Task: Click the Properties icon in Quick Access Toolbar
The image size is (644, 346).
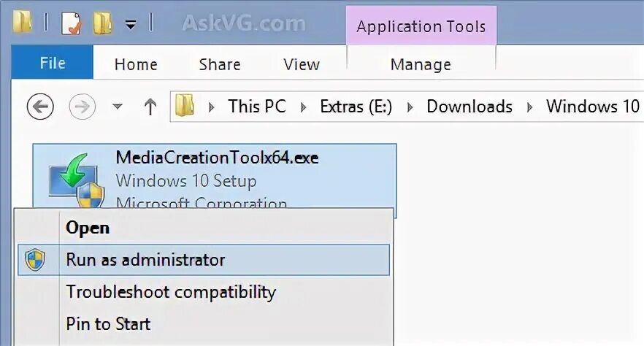Action: (x=72, y=24)
